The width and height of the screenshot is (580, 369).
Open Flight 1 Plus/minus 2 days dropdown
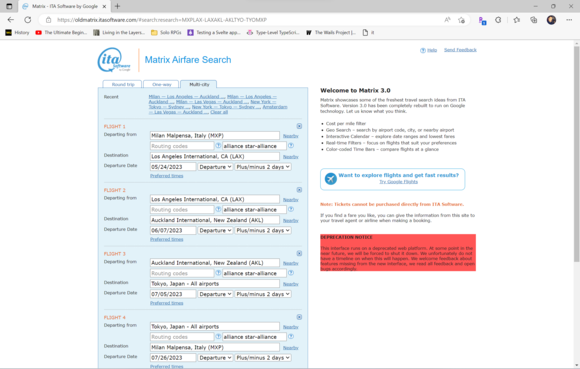point(263,167)
